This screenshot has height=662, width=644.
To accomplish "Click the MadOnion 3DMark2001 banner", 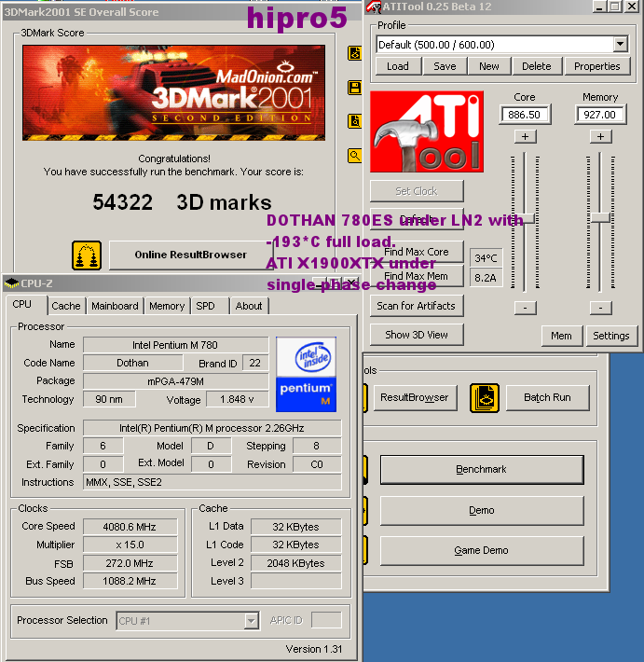I will tap(174, 93).
